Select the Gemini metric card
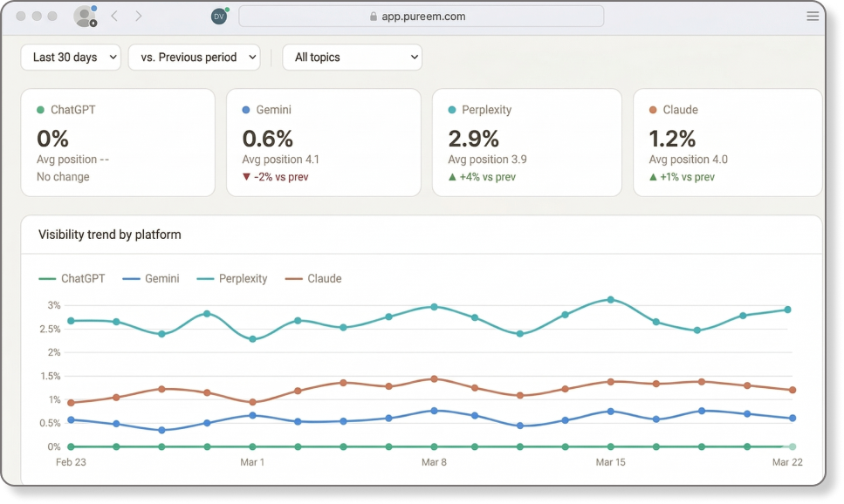This screenshot has width=844, height=504. point(324,141)
